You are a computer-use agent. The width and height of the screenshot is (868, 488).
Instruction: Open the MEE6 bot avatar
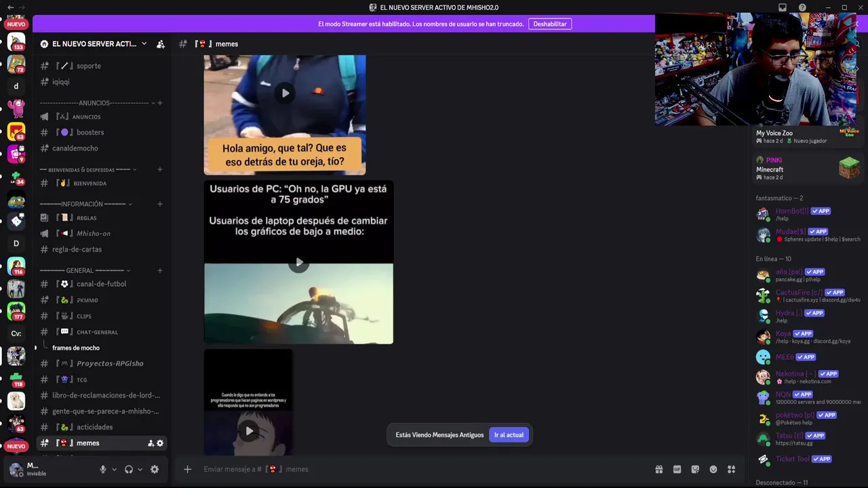[764, 357]
